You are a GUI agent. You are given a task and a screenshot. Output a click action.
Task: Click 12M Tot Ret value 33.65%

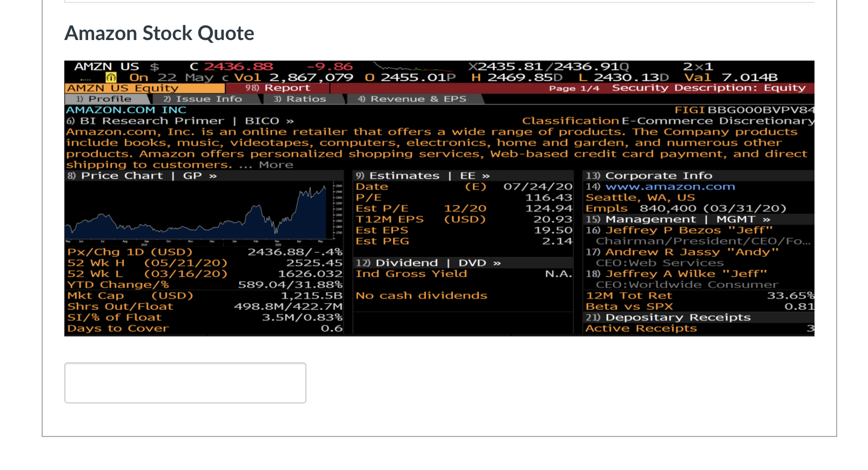coord(790,295)
